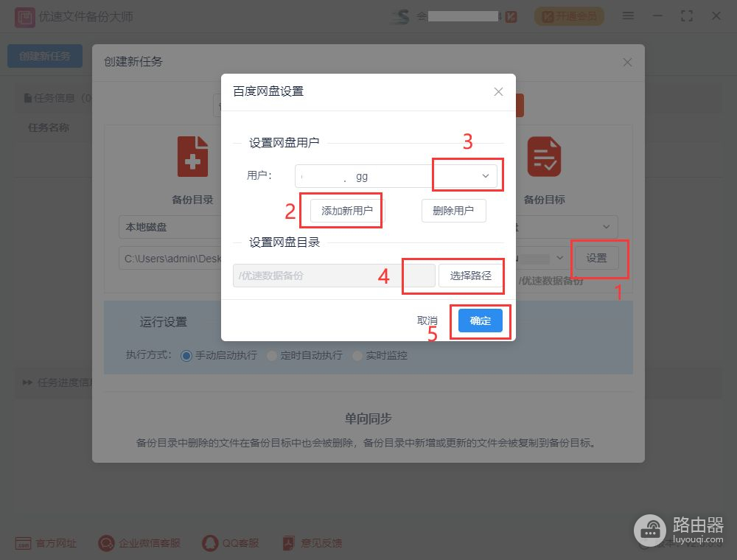Click the red backup directory file icon
737x560 pixels.
tap(192, 156)
